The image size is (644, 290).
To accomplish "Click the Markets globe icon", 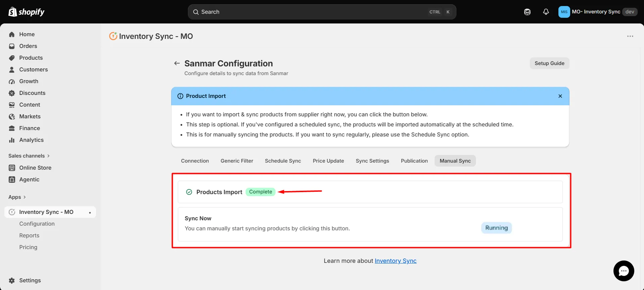I will 12,117.
